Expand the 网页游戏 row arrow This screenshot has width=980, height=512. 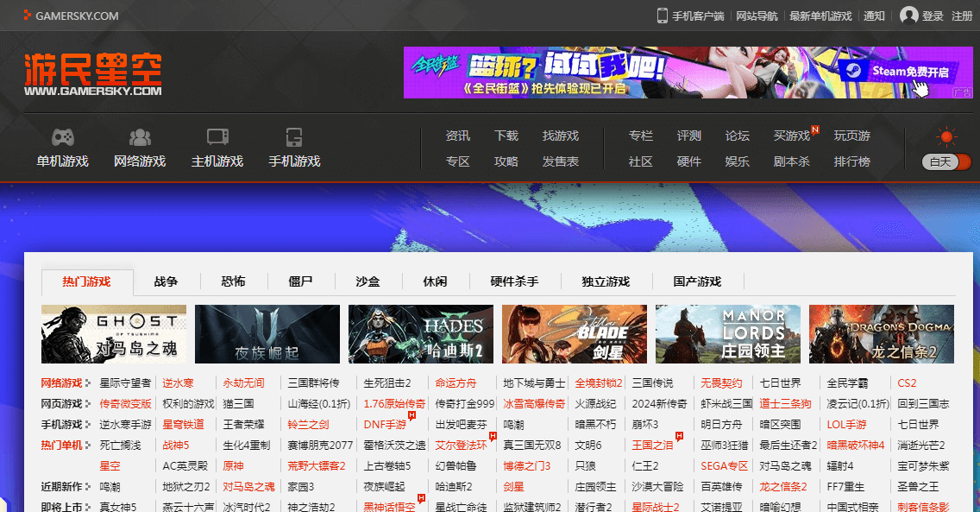[x=87, y=404]
